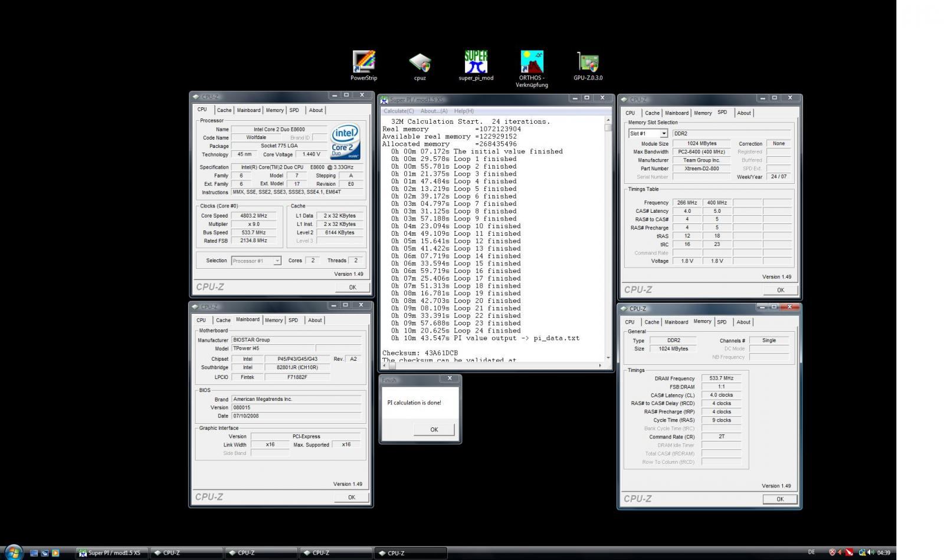
Task: Click OK in the CPU-Z processor window
Action: (x=352, y=288)
